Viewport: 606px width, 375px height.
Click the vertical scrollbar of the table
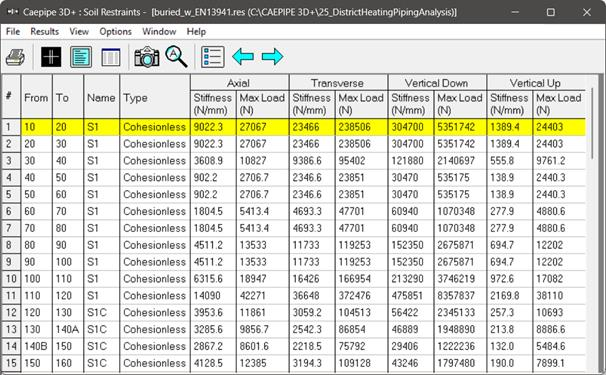(x=592, y=224)
